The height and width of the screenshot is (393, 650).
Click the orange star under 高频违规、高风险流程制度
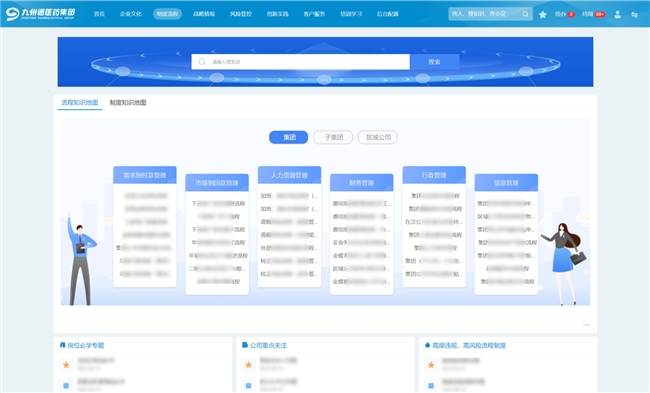point(431,365)
